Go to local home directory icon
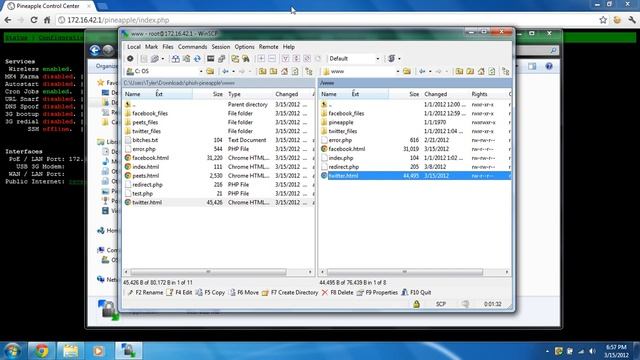This screenshot has width=640, height=360. click(284, 71)
